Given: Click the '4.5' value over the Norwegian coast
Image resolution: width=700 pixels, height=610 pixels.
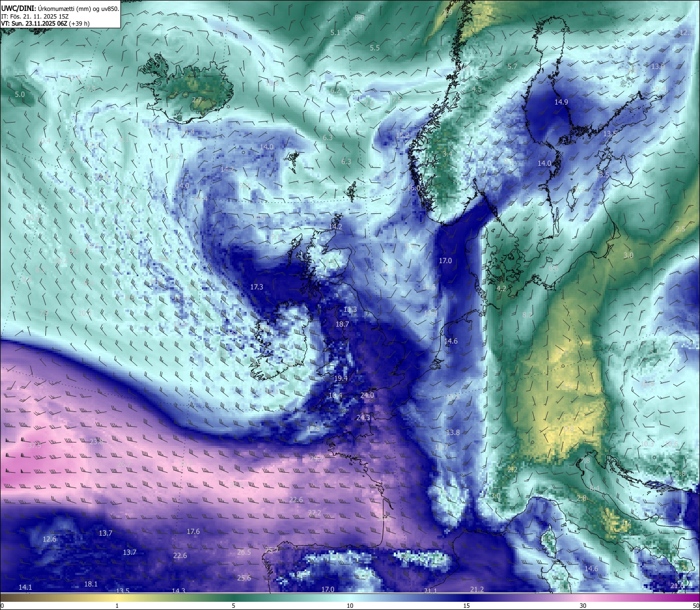Looking at the screenshot, I should coord(477,89).
